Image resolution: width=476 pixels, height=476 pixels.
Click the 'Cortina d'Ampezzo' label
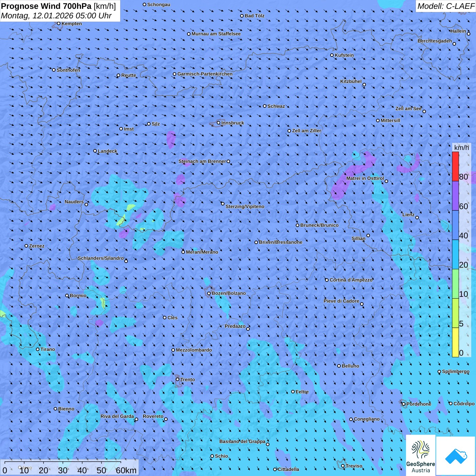pyautogui.click(x=351, y=280)
